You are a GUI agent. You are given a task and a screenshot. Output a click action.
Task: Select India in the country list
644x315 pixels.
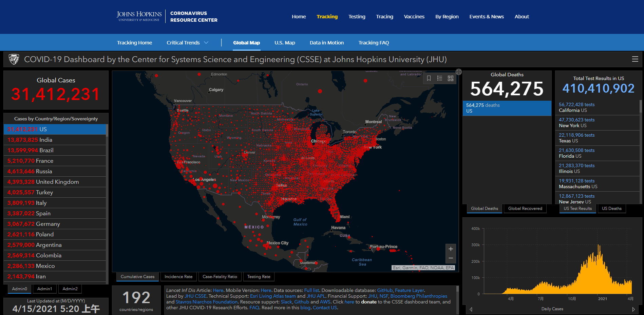[x=55, y=140]
